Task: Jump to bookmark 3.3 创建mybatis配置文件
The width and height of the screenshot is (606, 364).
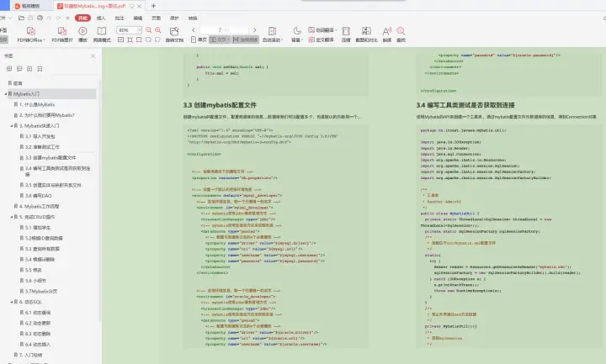Action: tap(50, 157)
